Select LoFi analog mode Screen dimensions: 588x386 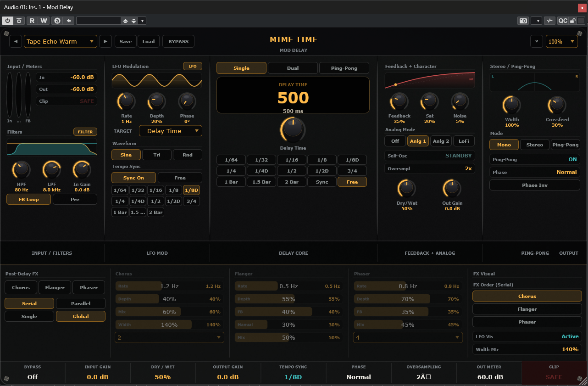click(464, 141)
